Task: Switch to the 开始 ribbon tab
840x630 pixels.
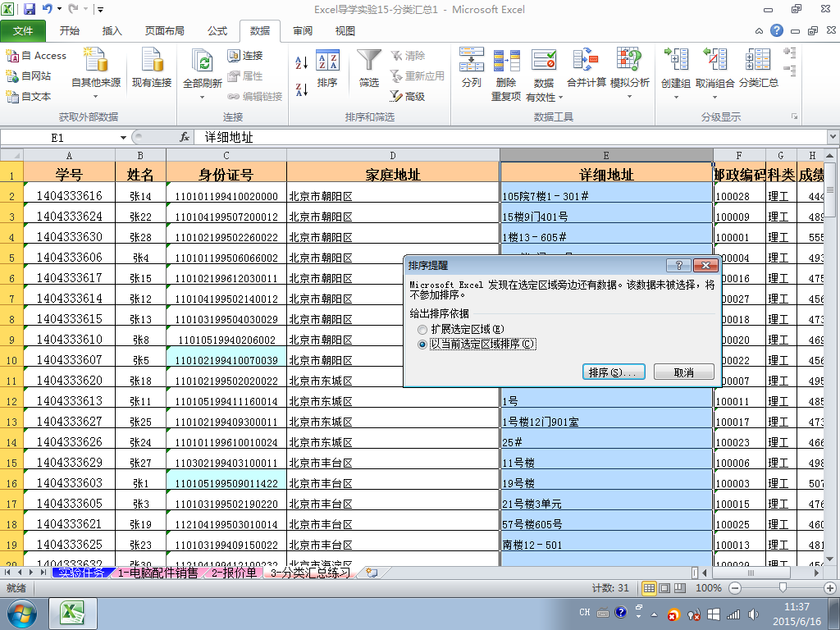Action: (69, 30)
